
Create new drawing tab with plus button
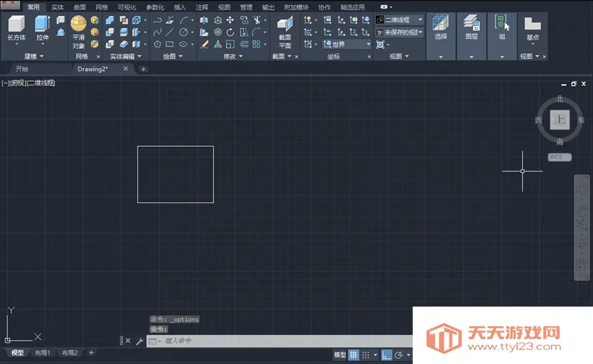(x=143, y=69)
